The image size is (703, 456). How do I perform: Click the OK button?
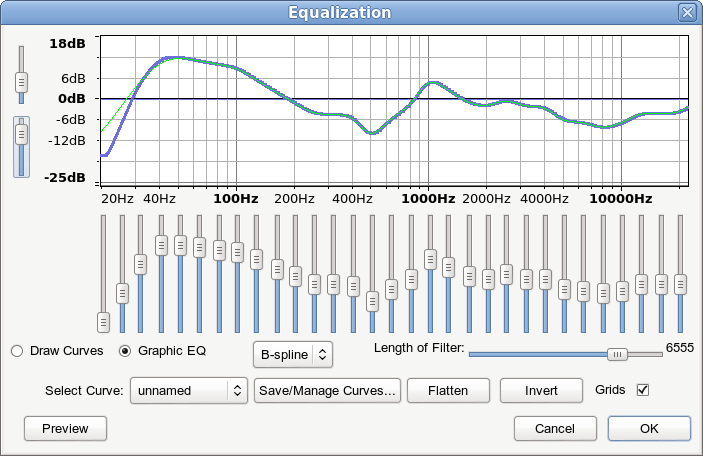point(649,429)
